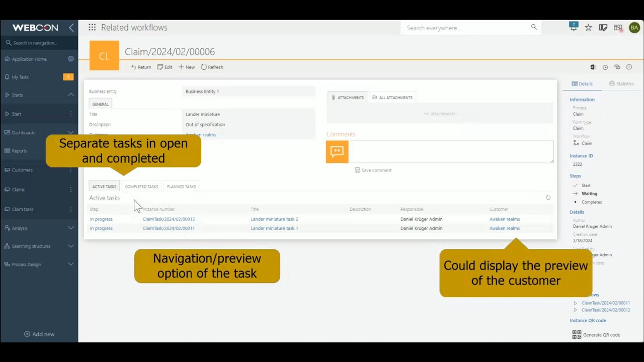Click the orange CL workflow tile

point(104,56)
